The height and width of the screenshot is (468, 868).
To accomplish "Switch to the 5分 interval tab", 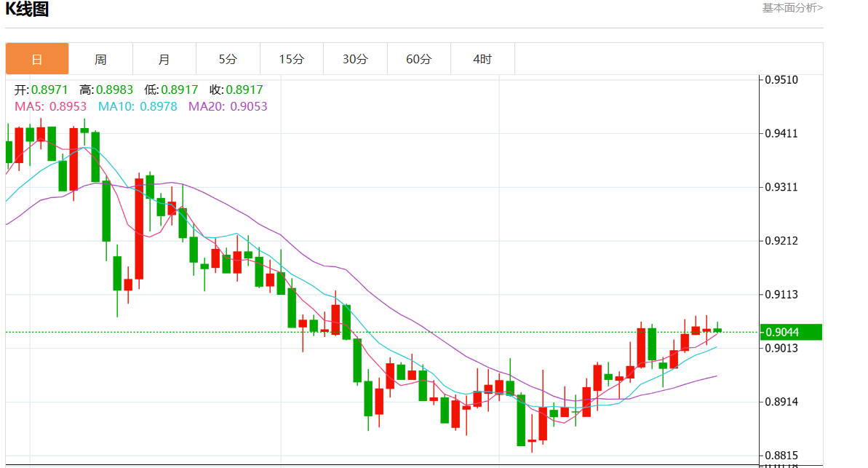I will click(x=228, y=59).
